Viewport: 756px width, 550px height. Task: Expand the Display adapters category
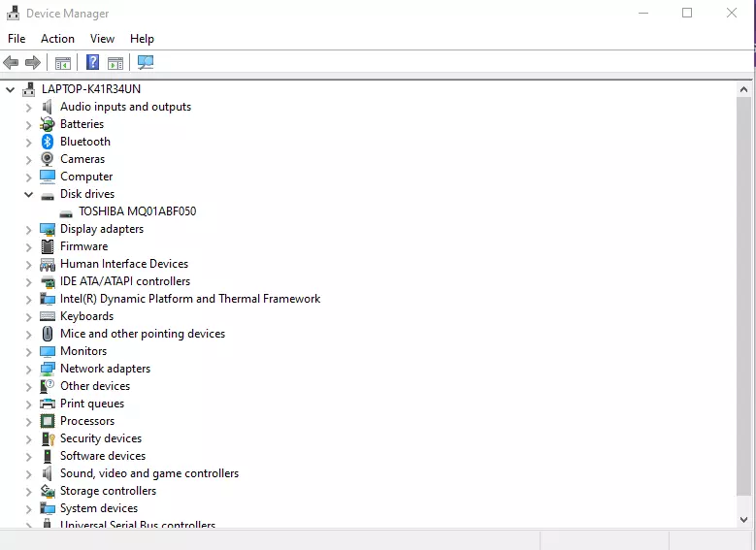28,229
